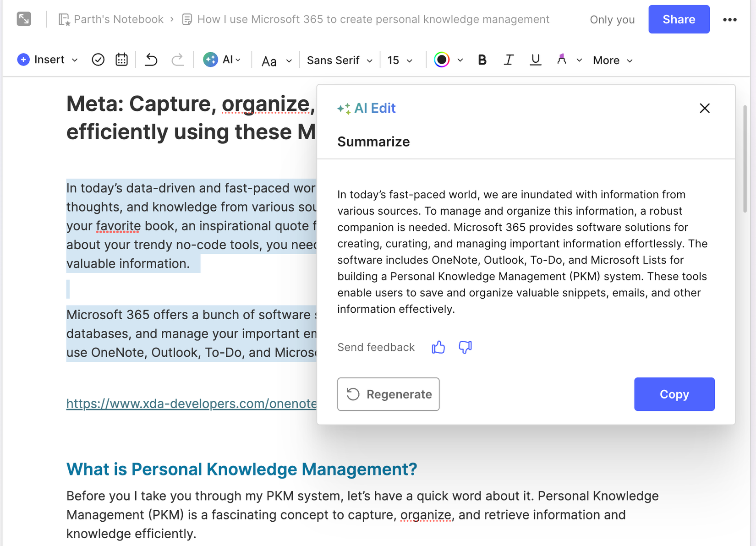The height and width of the screenshot is (546, 756).
Task: Toggle italic formatting
Action: [509, 60]
